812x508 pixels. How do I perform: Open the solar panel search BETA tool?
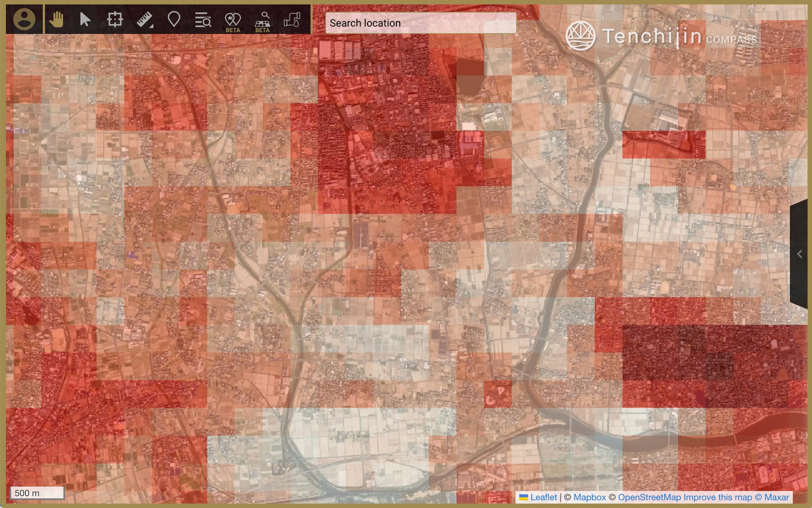pos(262,21)
